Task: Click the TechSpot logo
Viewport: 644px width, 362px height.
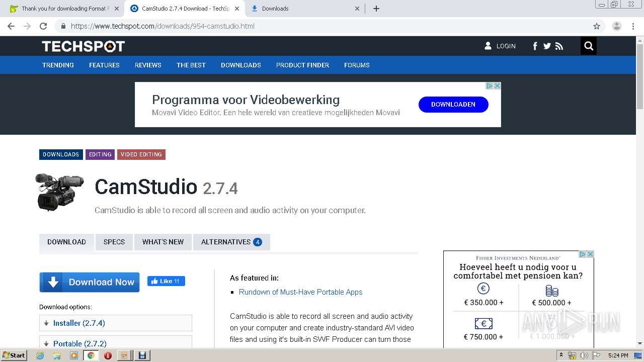Action: pyautogui.click(x=83, y=46)
